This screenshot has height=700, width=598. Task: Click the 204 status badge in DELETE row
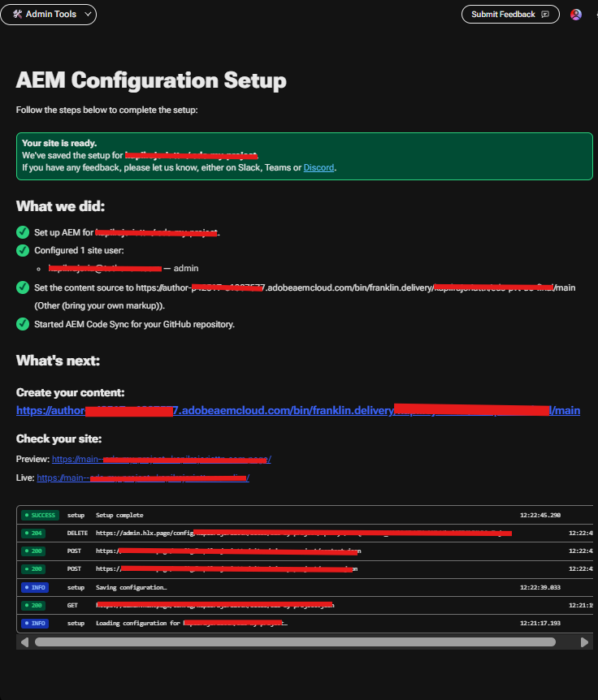[x=33, y=533]
